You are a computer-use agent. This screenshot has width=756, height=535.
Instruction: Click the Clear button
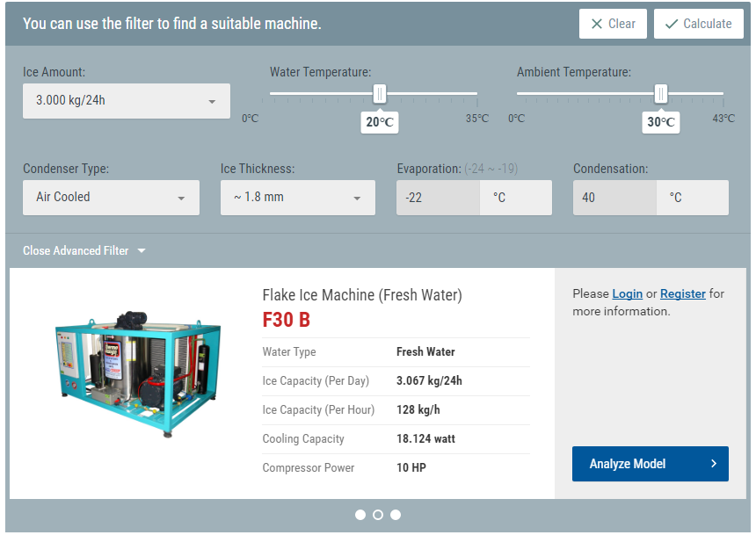(613, 24)
